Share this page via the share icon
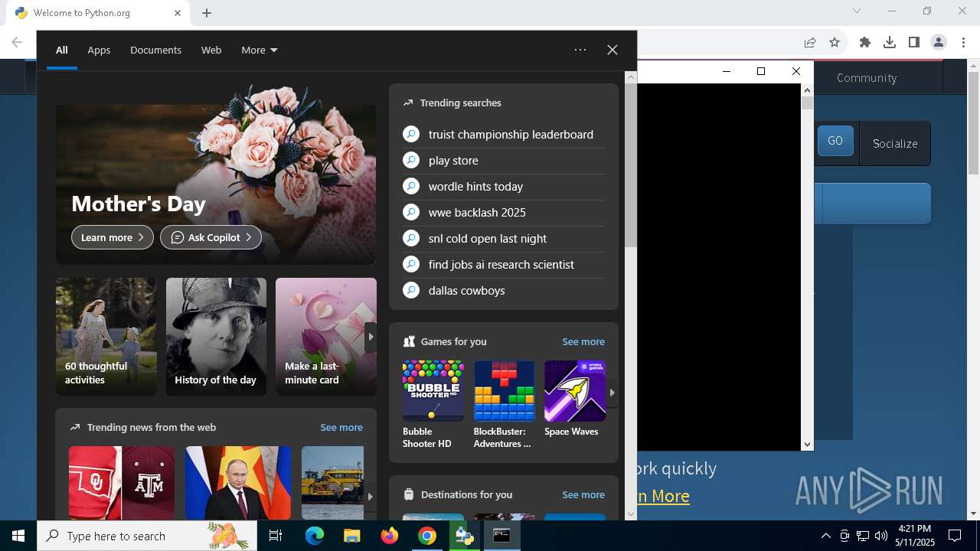This screenshot has height=551, width=980. 810,43
